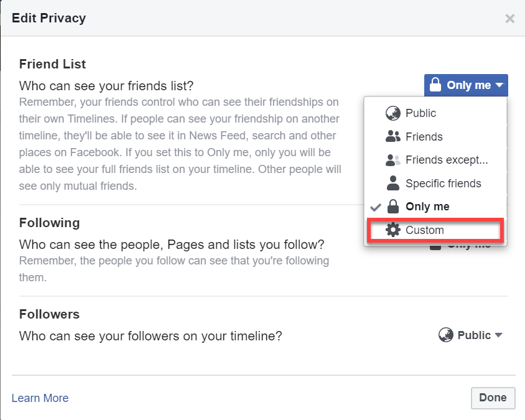525x420 pixels.
Task: Click the lock icon on the Only me button
Action: (x=435, y=85)
